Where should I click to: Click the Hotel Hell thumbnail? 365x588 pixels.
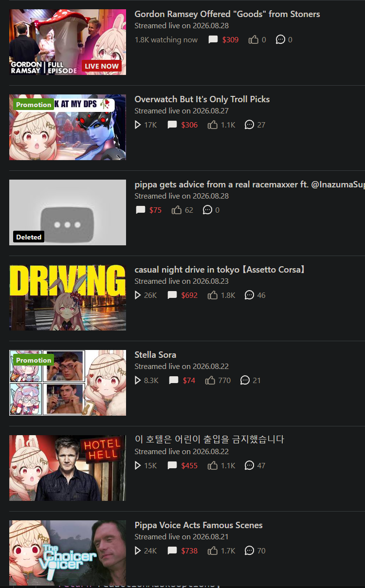pyautogui.click(x=68, y=468)
